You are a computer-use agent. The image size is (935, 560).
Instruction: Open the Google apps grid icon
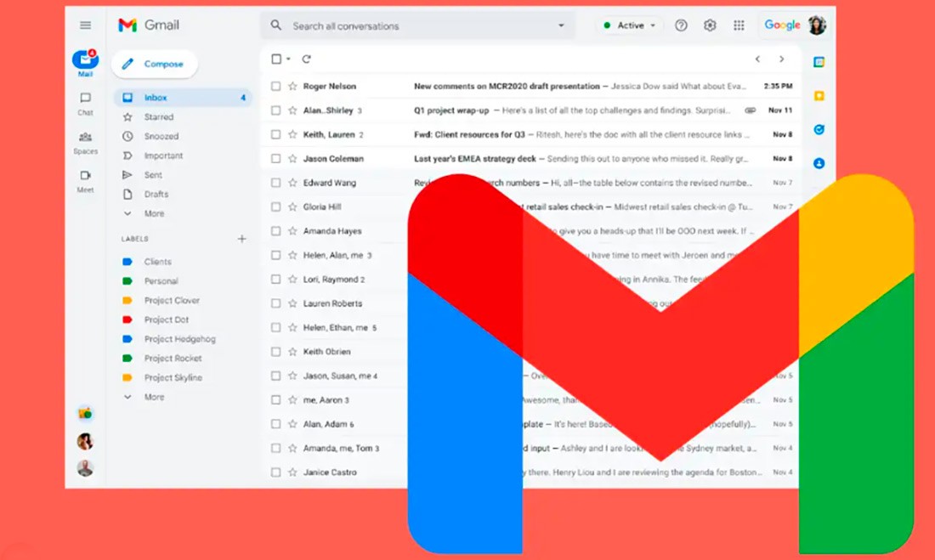tap(739, 25)
